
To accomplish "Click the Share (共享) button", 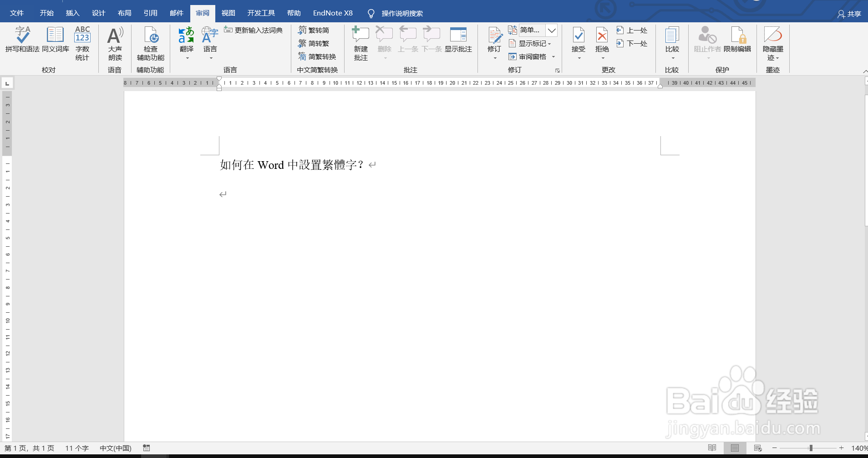I will [x=849, y=14].
